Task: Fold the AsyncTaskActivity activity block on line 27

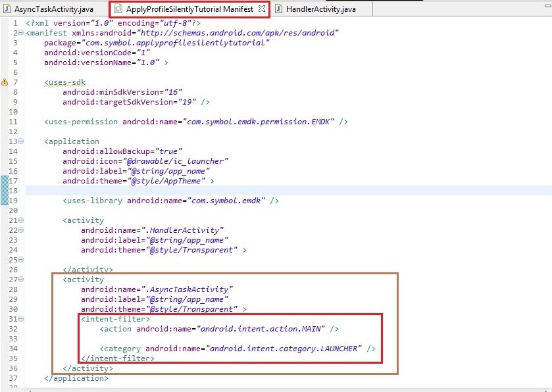Action: [x=22, y=280]
